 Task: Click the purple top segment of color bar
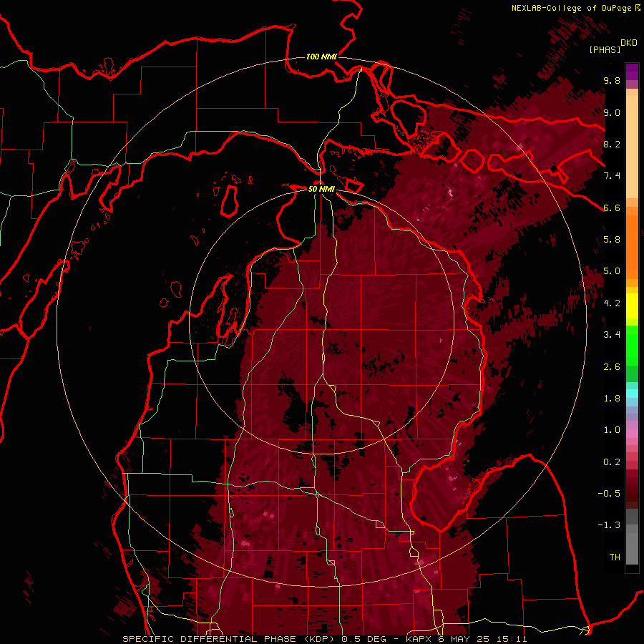coord(632,72)
